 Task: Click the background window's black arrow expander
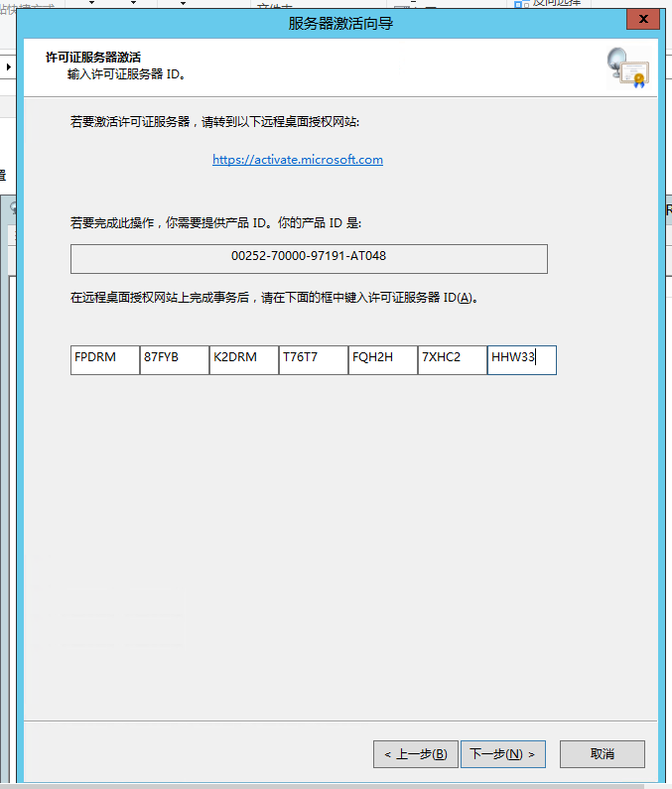click(9, 66)
